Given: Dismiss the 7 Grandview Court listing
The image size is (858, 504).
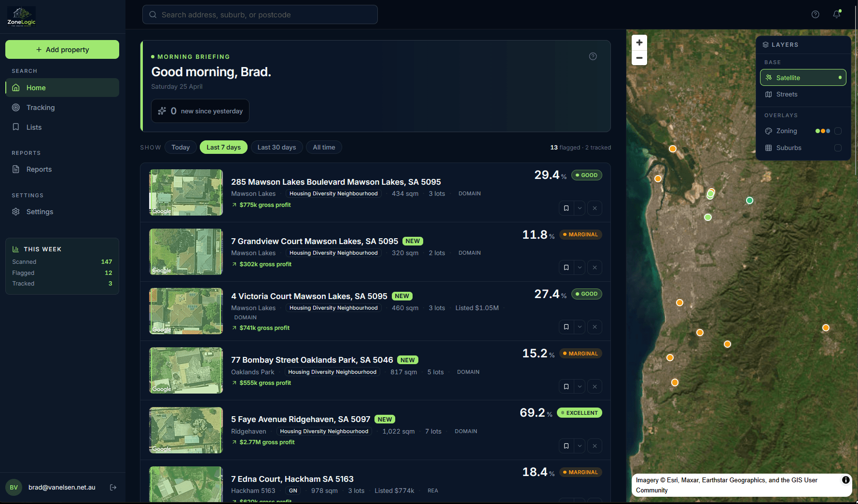Looking at the screenshot, I should pos(595,267).
